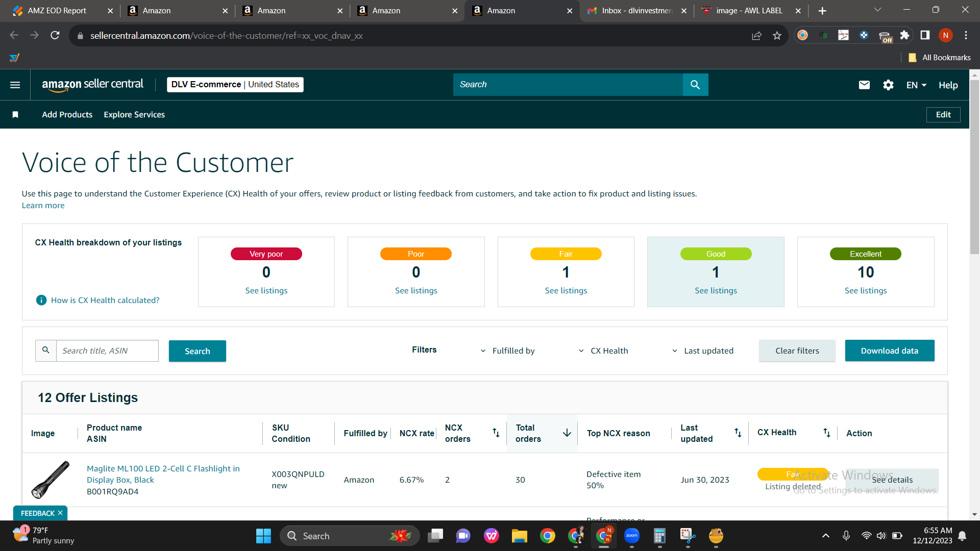See listings under Good
The width and height of the screenshot is (980, 551).
tap(716, 291)
